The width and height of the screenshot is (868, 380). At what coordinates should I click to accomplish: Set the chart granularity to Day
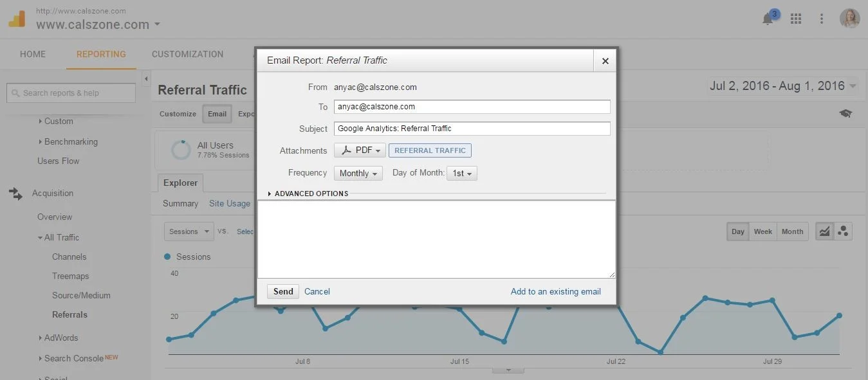(738, 231)
